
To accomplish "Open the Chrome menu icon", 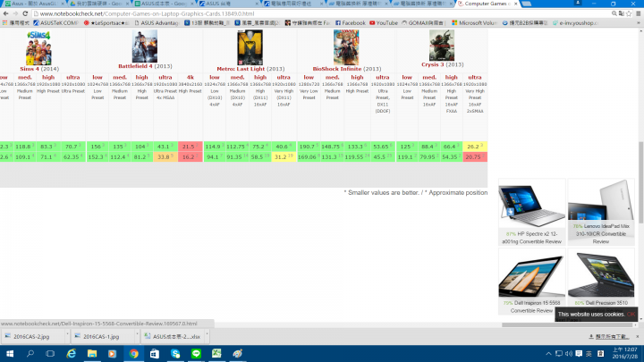I will pos(639,13).
